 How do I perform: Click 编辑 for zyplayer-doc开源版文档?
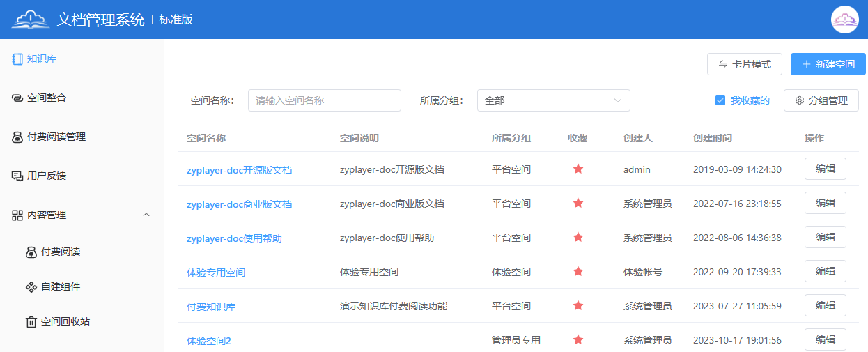[x=826, y=169]
